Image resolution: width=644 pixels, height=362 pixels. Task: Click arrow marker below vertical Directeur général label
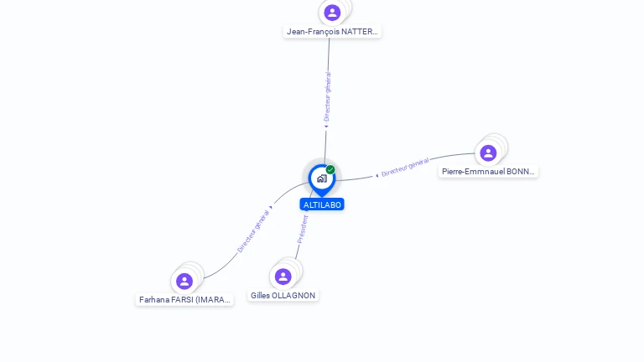[x=326, y=127]
